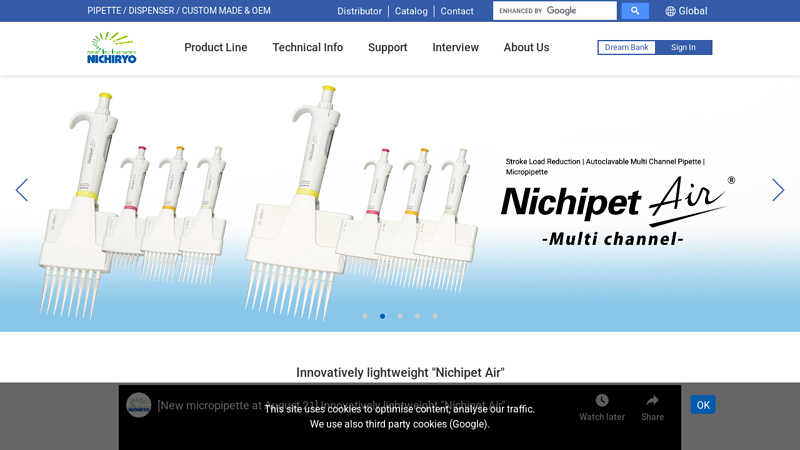The image size is (800, 450).
Task: Click the blue search magnifier button
Action: click(635, 11)
